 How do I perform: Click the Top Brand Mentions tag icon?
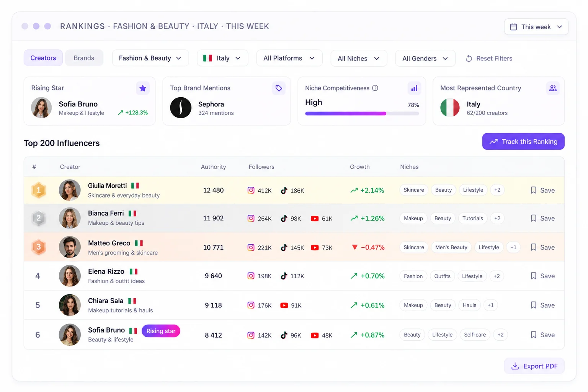point(279,88)
